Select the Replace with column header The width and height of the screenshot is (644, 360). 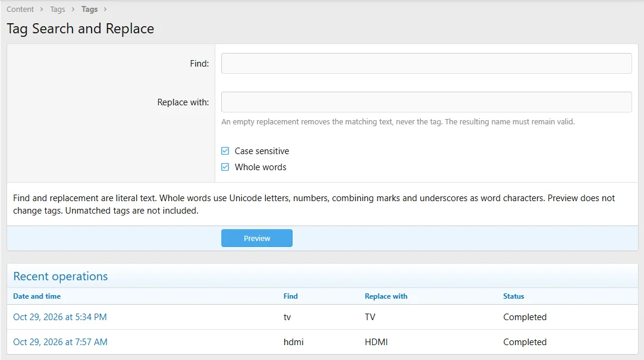[x=386, y=296]
